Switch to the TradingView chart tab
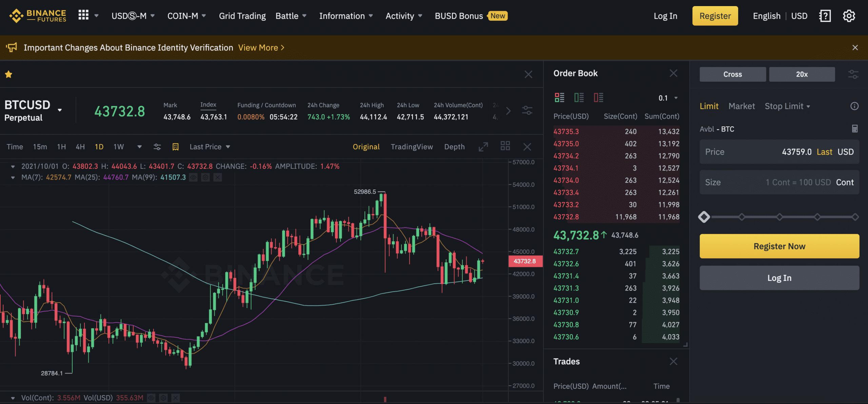The image size is (868, 404). [x=412, y=147]
